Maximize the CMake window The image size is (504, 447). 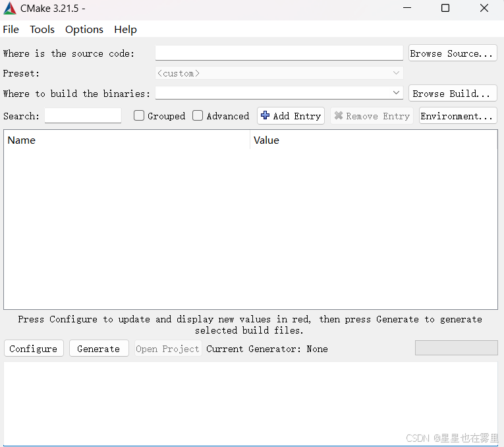445,8
